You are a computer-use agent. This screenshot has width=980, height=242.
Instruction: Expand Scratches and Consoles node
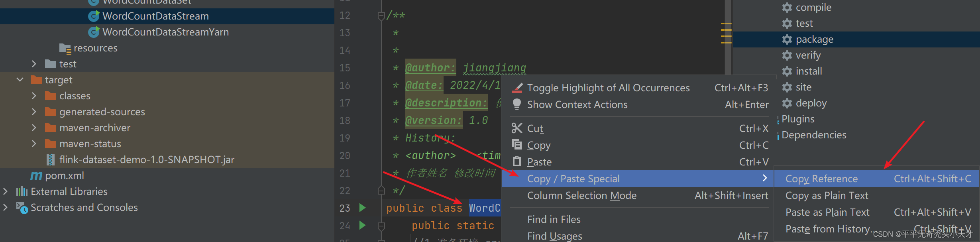point(5,207)
